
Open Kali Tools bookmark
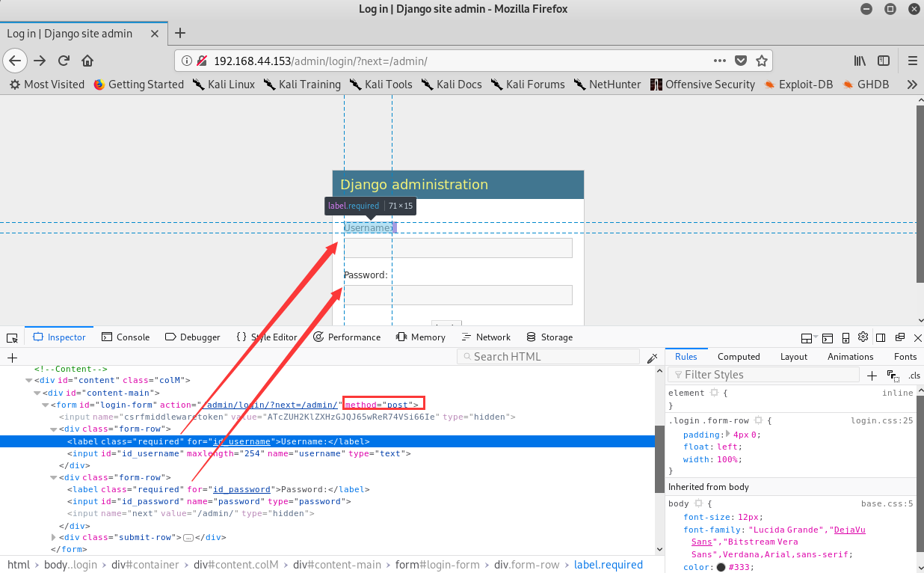[x=381, y=85]
